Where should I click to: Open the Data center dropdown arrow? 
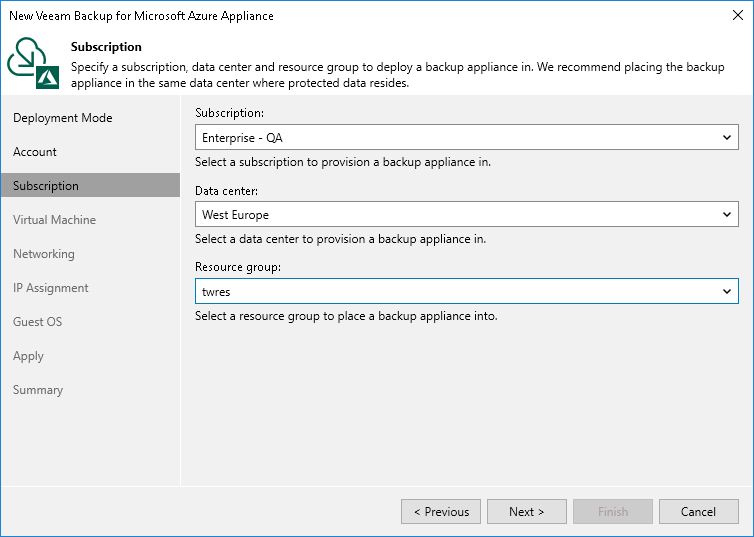point(727,214)
